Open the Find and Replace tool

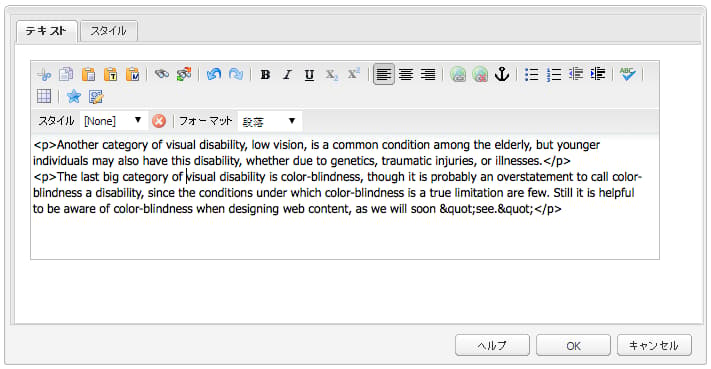184,74
